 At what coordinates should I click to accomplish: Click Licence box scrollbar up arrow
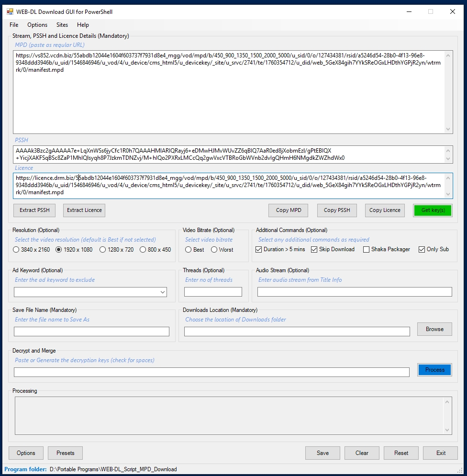[448, 178]
